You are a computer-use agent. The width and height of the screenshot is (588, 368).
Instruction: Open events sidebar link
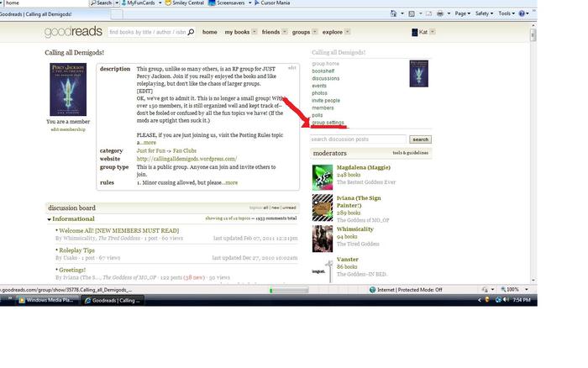click(x=319, y=86)
